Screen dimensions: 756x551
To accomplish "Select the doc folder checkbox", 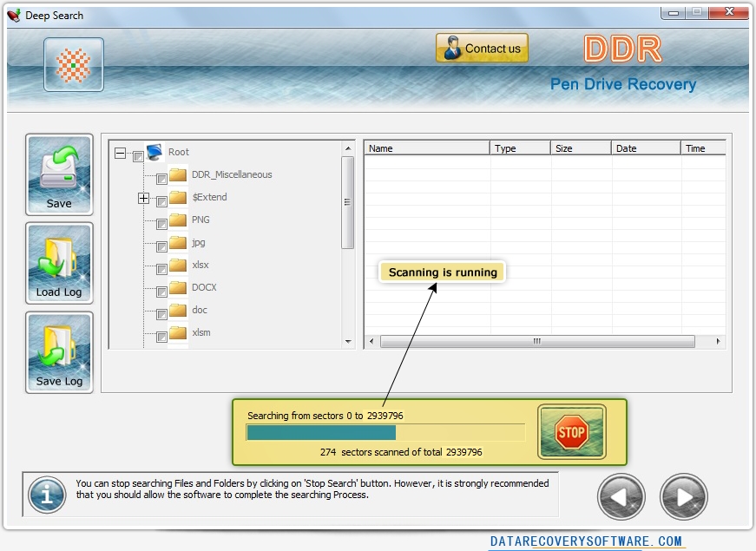I will (161, 315).
